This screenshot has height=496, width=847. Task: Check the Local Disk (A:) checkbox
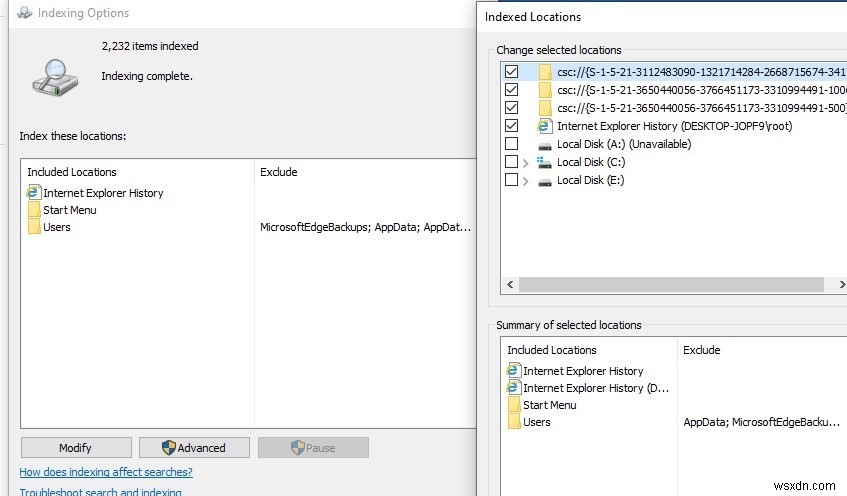pos(511,144)
